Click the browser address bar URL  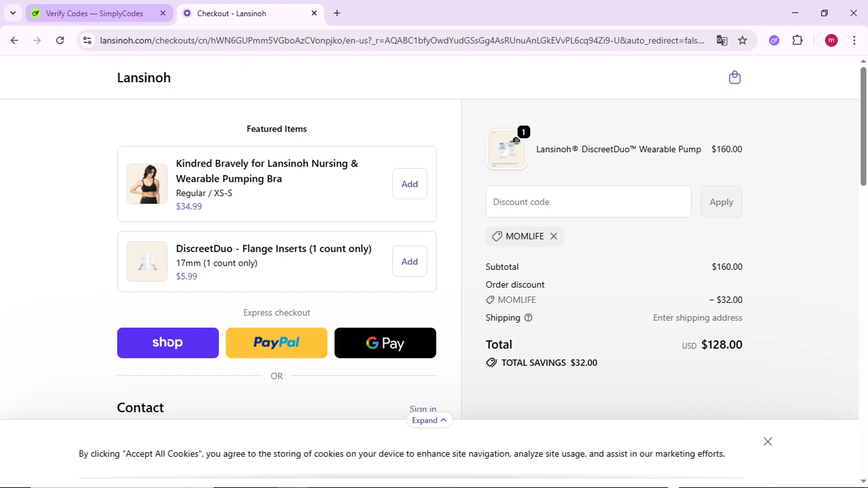[402, 41]
